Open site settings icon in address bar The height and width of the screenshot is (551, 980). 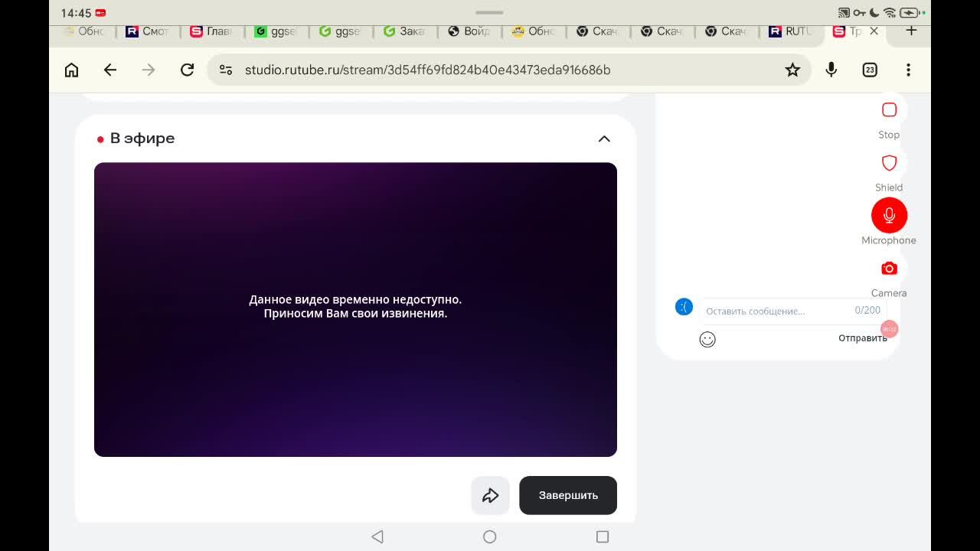226,70
